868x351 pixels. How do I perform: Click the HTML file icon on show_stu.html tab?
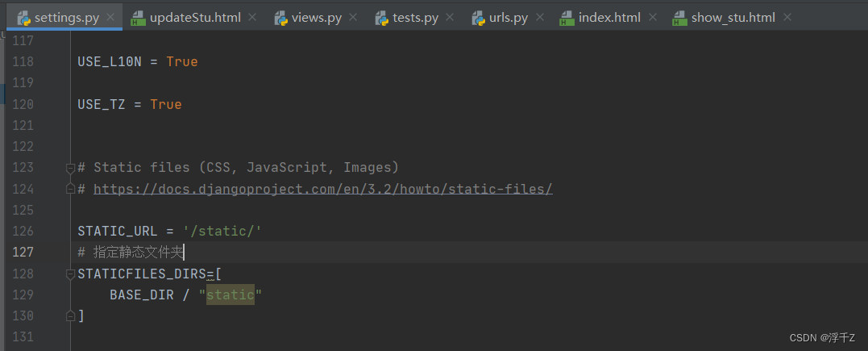click(x=679, y=19)
